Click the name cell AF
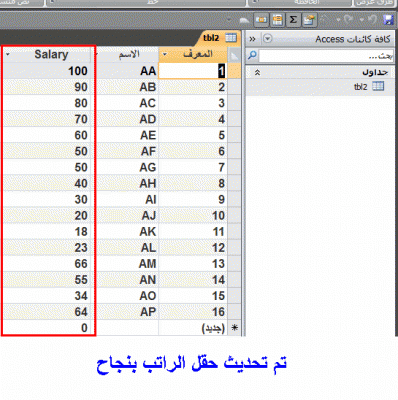 point(126,151)
